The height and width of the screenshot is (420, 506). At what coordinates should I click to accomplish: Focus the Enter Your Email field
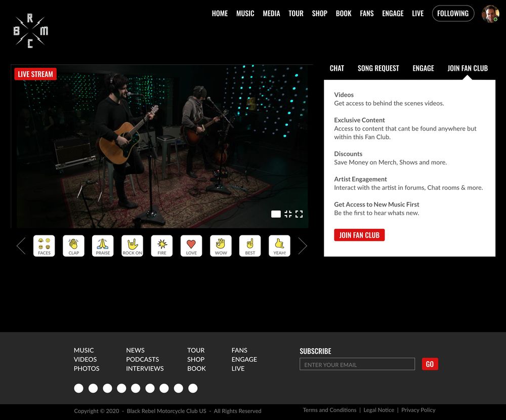[x=357, y=364]
